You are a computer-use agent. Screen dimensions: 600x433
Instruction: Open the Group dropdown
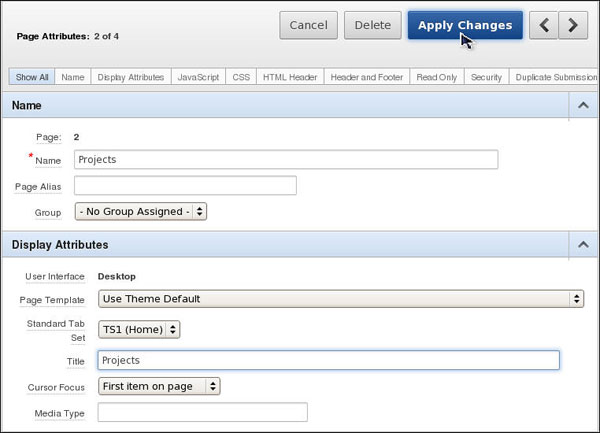tap(141, 212)
